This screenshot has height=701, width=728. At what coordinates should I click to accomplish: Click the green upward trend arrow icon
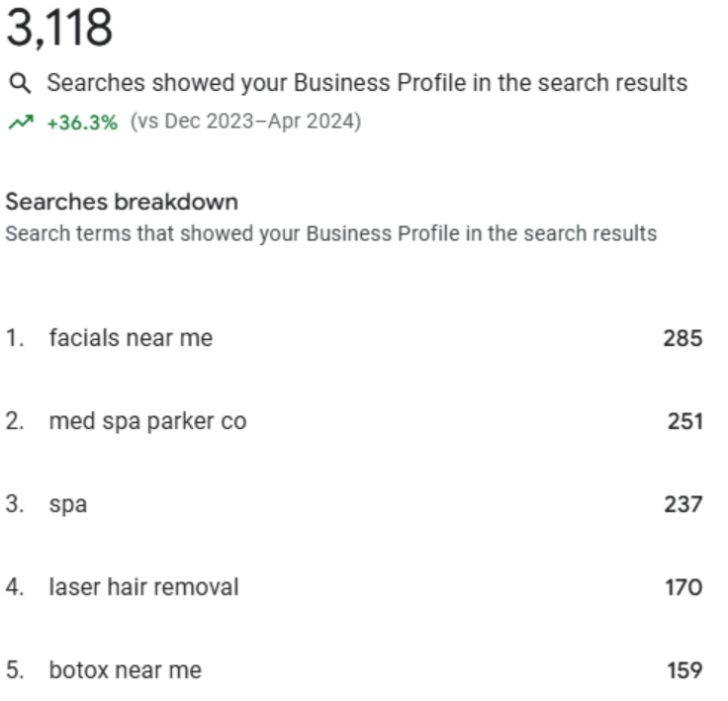(21, 123)
